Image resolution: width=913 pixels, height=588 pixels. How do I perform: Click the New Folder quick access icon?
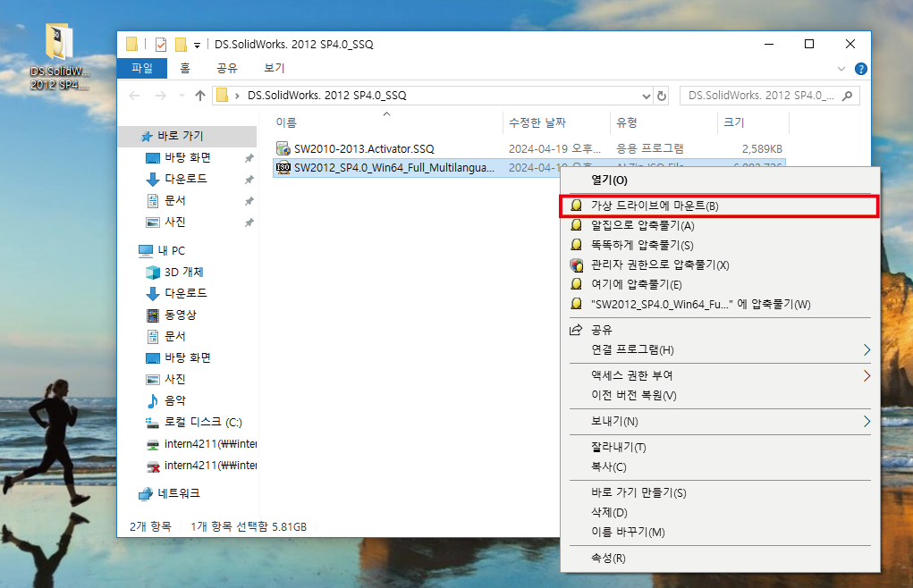pyautogui.click(x=182, y=44)
